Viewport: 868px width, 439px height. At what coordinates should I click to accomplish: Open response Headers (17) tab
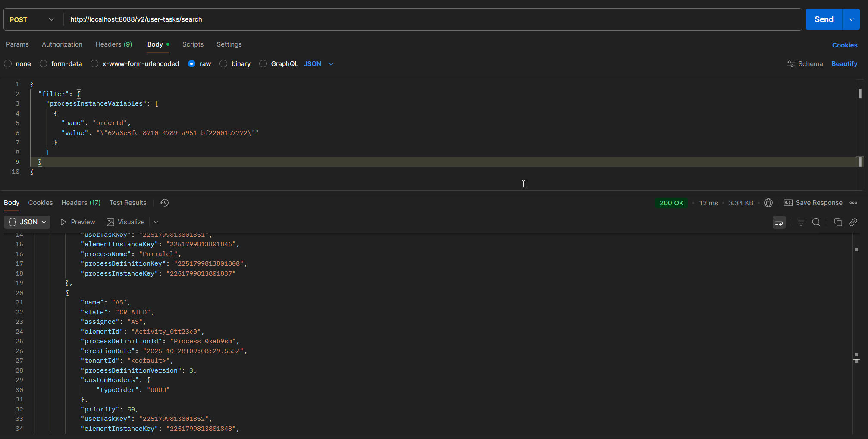coord(81,203)
